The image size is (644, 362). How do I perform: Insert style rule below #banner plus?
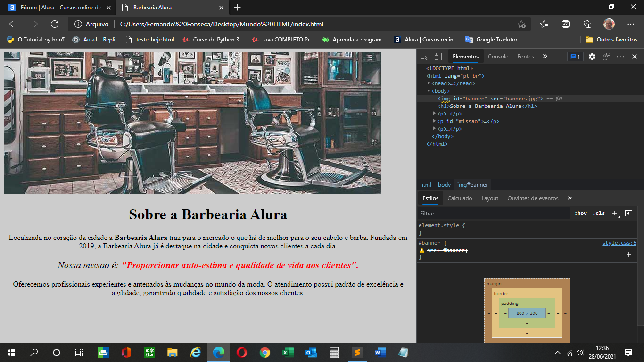(628, 255)
